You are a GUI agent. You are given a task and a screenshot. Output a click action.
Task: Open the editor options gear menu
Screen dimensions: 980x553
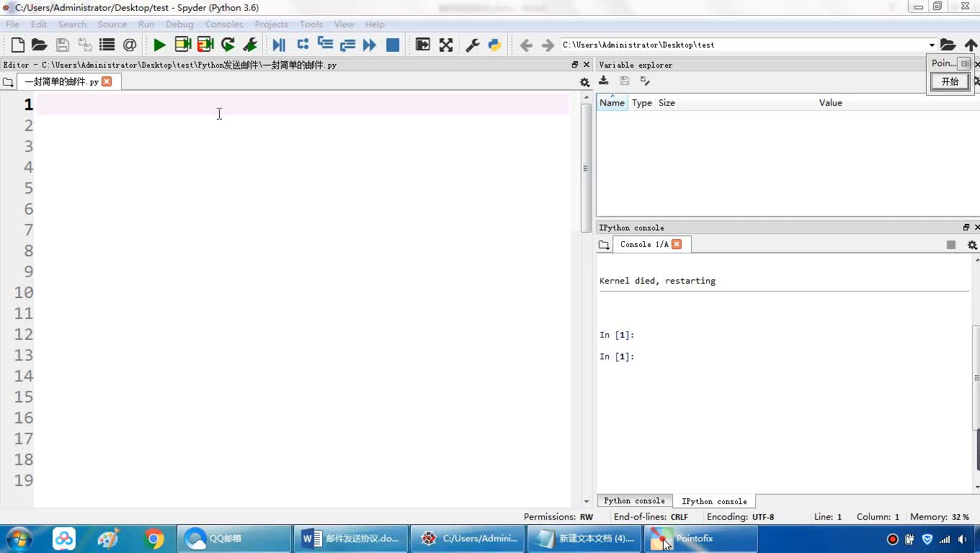584,82
